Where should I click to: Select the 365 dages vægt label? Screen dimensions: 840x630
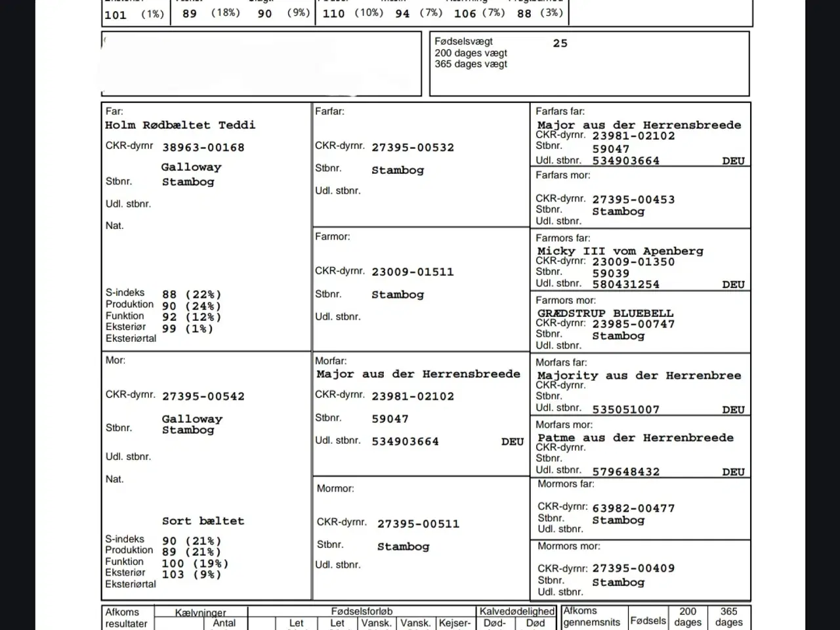point(471,64)
